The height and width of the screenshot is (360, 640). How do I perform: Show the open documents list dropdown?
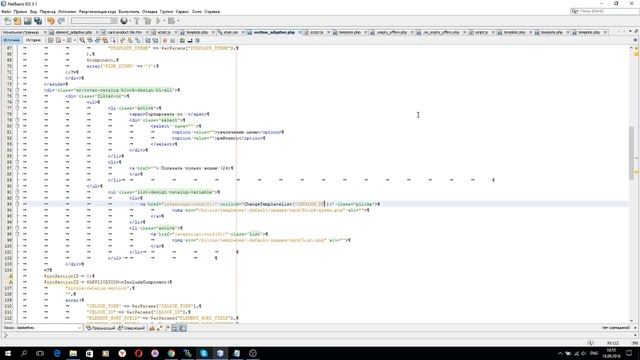(629, 32)
